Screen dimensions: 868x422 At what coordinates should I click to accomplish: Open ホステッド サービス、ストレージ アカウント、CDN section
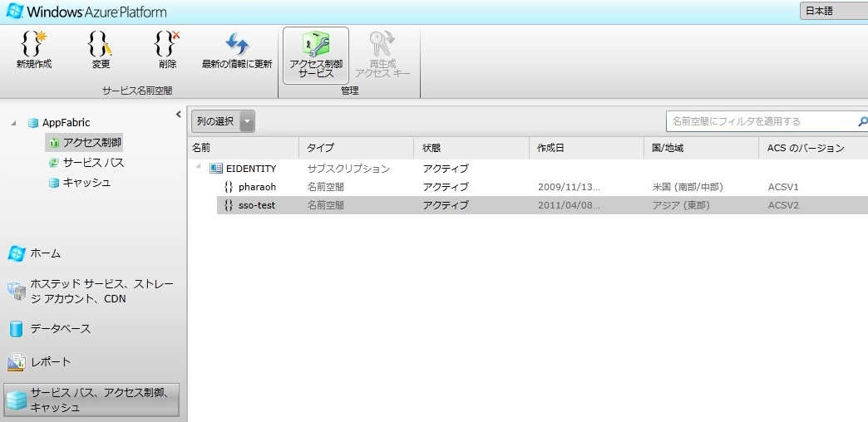(101, 292)
